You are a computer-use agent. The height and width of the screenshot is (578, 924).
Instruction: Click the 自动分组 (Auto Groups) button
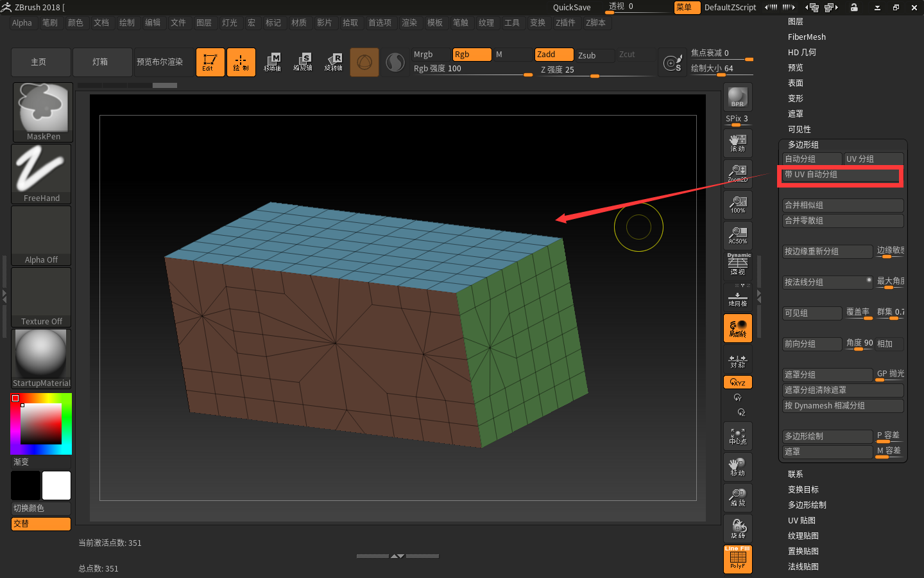pyautogui.click(x=812, y=159)
